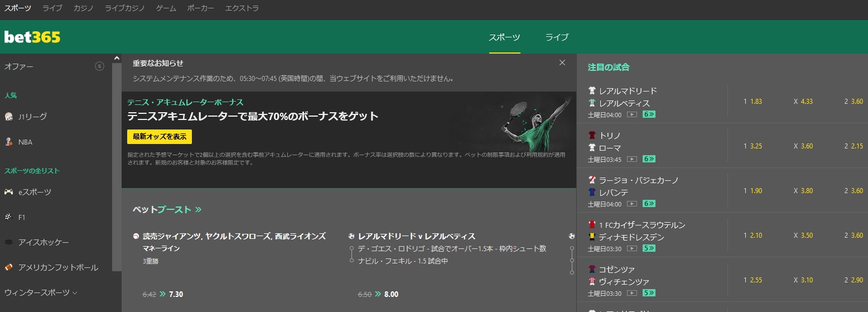
Task: Click soccer icon beside レアルマドリード v レアルベティス boost
Action: coord(351,236)
